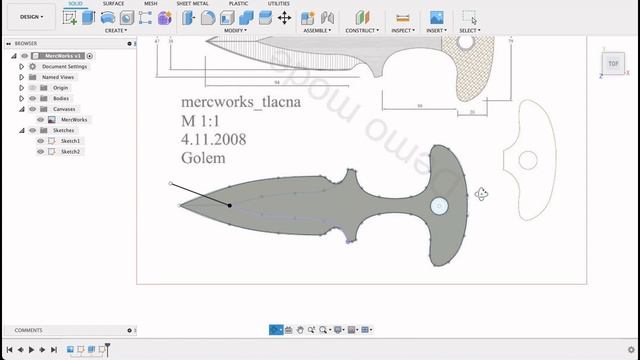The image size is (640, 360).
Task: Hide the Sketches folder
Action: click(x=33, y=130)
